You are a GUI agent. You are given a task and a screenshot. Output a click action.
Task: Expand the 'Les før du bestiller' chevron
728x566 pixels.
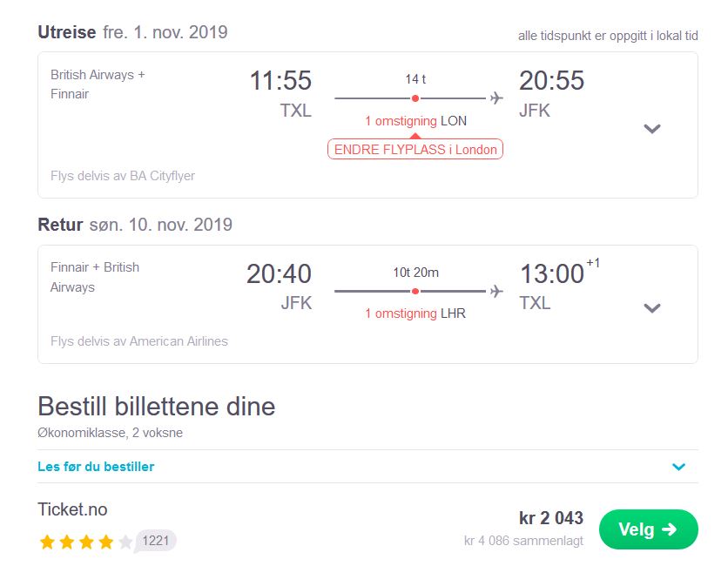(x=678, y=467)
